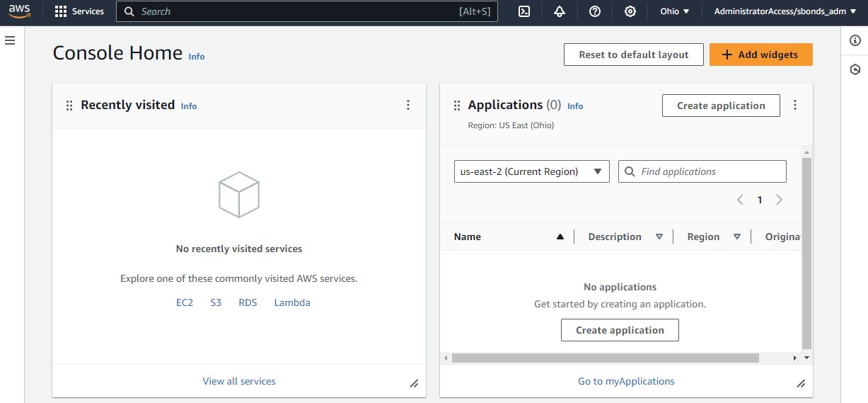Select page 1 in pagination
The height and width of the screenshot is (403, 868).
760,200
